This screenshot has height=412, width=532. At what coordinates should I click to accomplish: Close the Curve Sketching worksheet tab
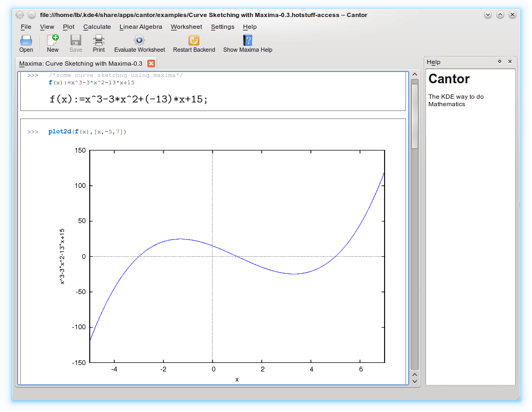coord(151,64)
